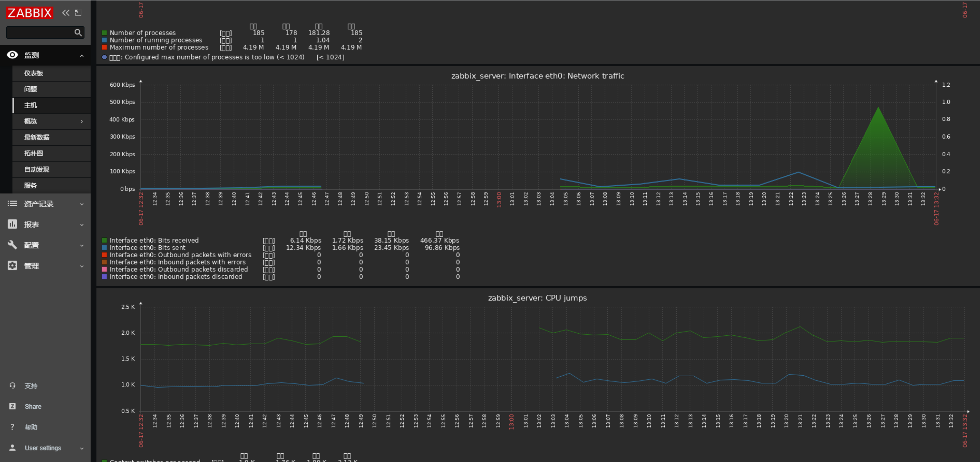Click the administration gear icon
Viewport: 980px width, 462px height.
(12, 266)
